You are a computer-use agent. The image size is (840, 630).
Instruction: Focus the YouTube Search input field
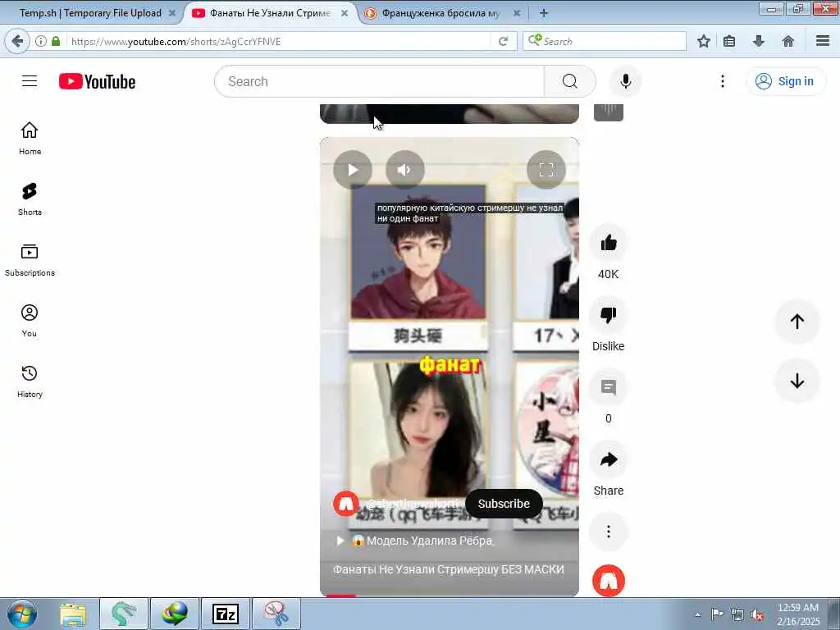tap(379, 81)
